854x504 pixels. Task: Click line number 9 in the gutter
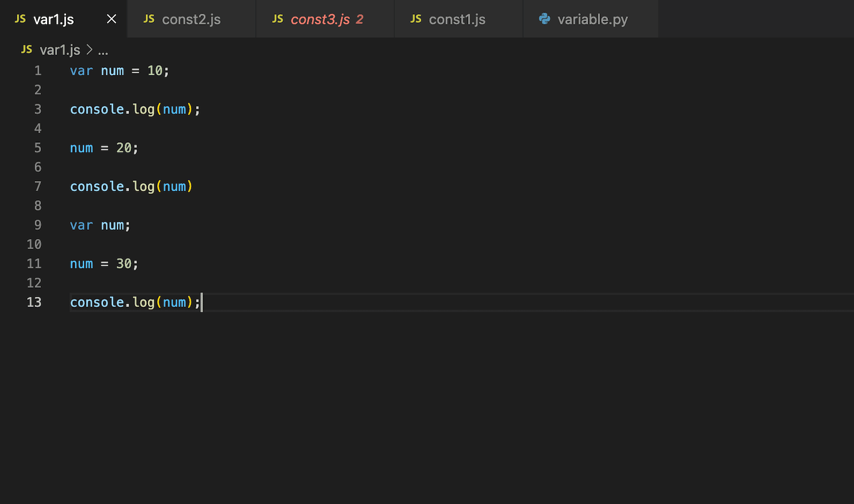point(38,225)
